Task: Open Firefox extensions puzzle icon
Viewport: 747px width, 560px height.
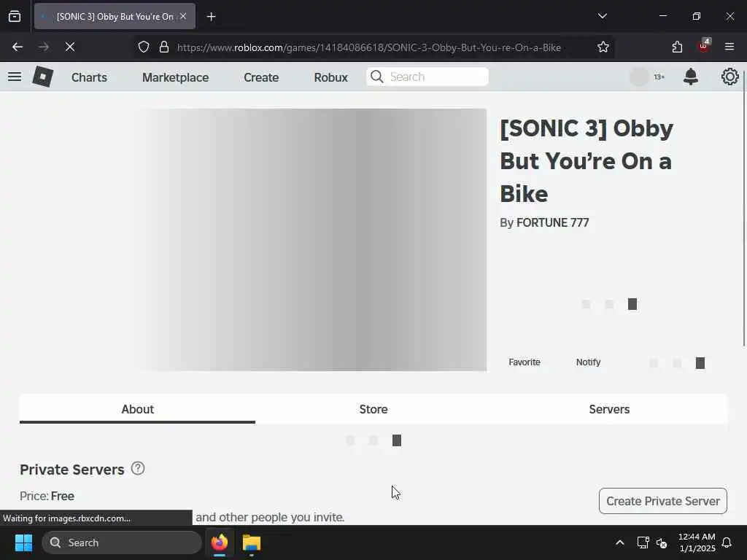Action: 677,47
